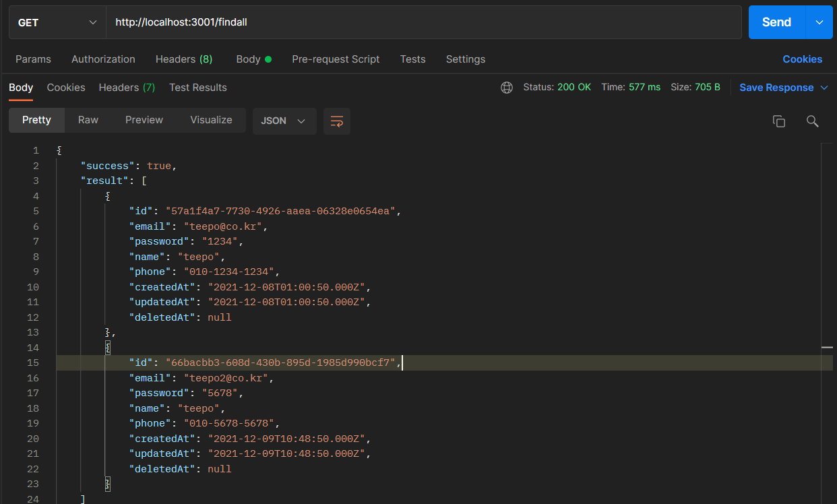Switch to Raw view mode
The width and height of the screenshot is (837, 504).
pyautogui.click(x=88, y=120)
